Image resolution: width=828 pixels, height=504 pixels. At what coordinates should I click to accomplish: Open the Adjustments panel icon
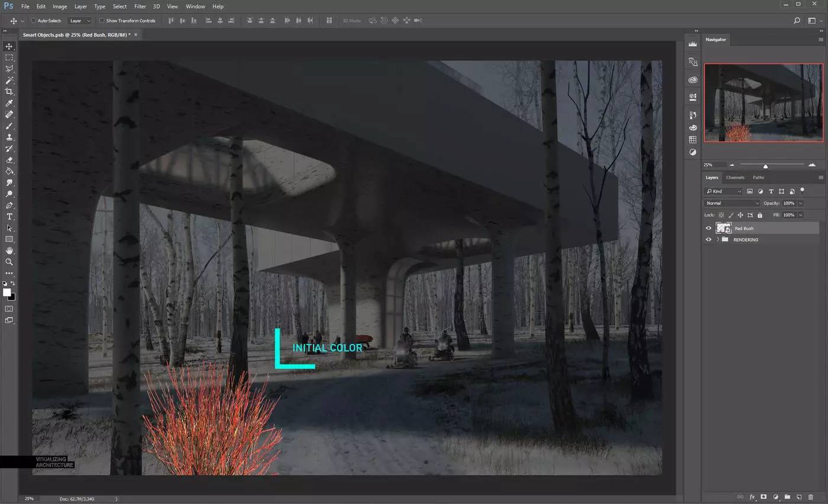point(693,152)
